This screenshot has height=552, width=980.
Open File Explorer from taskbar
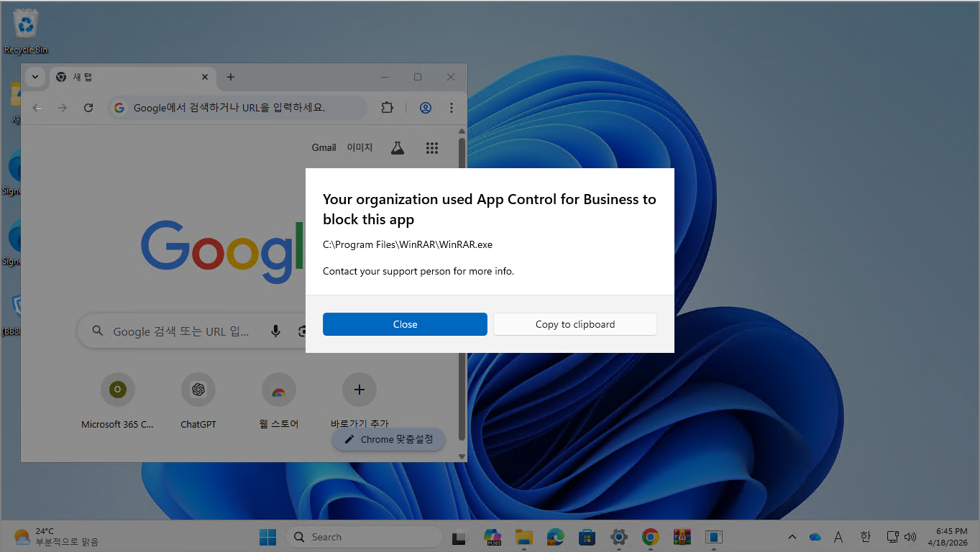tap(524, 537)
